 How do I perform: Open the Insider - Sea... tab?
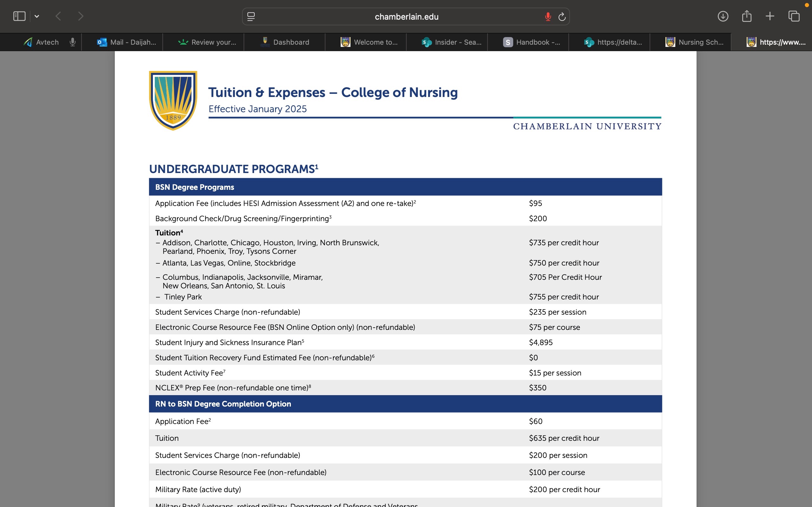point(451,42)
